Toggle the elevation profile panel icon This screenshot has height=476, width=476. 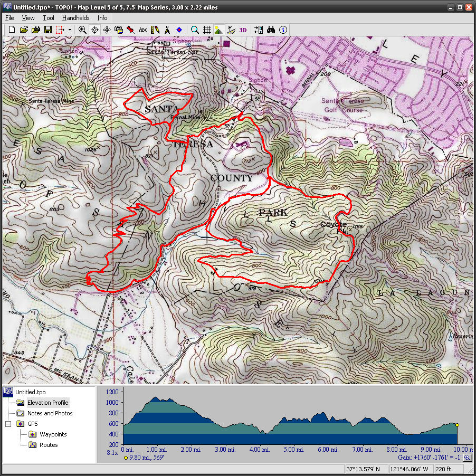[219, 30]
